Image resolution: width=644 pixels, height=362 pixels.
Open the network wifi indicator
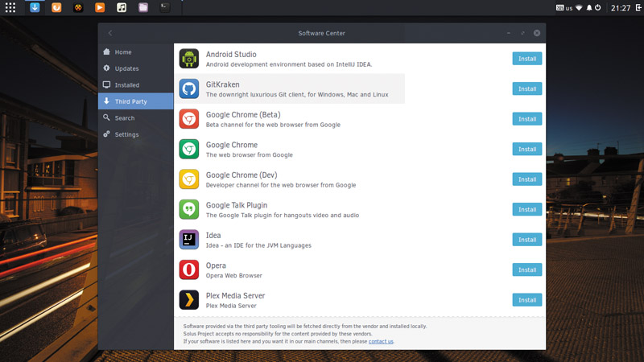[579, 8]
